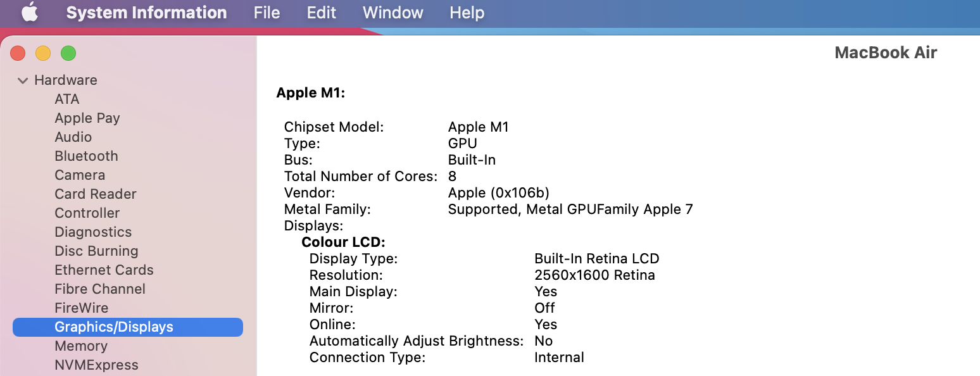
Task: Click the Display Type: label
Action: (353, 258)
